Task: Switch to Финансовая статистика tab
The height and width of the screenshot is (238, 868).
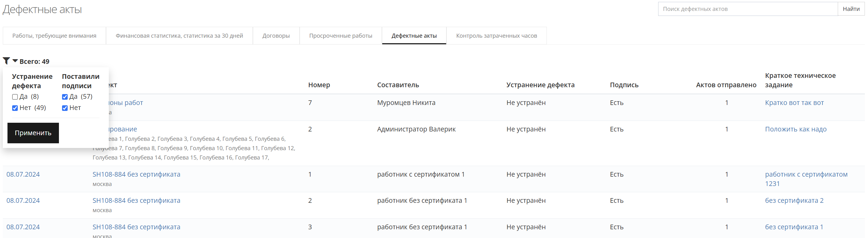Action: (x=179, y=36)
